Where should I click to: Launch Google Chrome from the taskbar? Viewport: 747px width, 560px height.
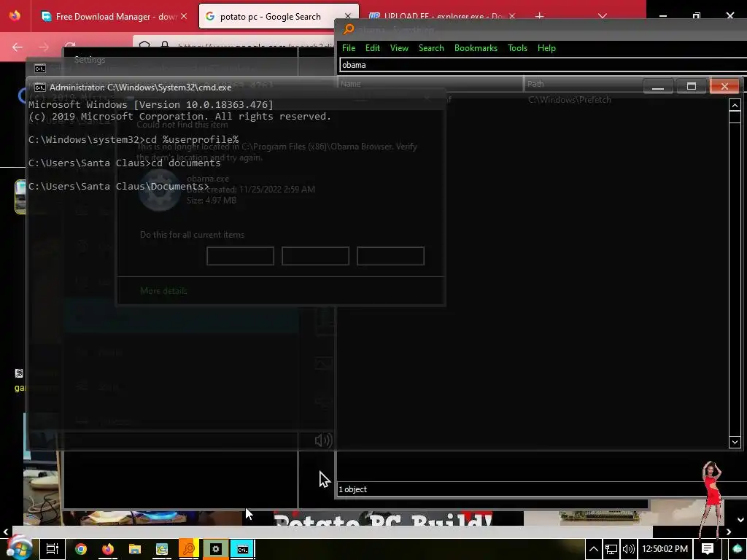point(81,549)
